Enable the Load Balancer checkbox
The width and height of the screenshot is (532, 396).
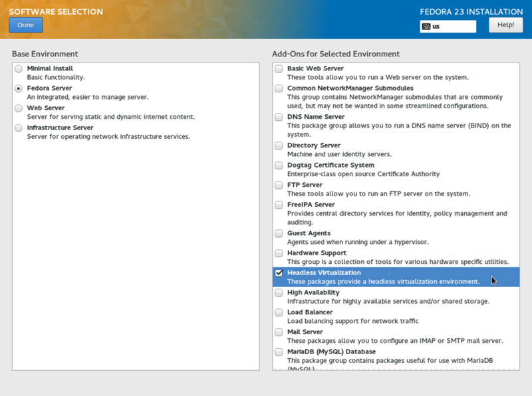coord(279,312)
